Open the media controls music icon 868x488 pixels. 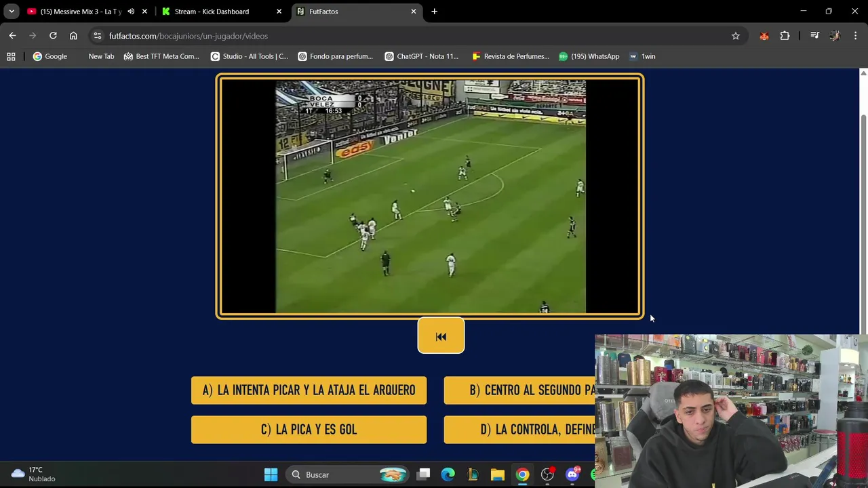(x=814, y=36)
